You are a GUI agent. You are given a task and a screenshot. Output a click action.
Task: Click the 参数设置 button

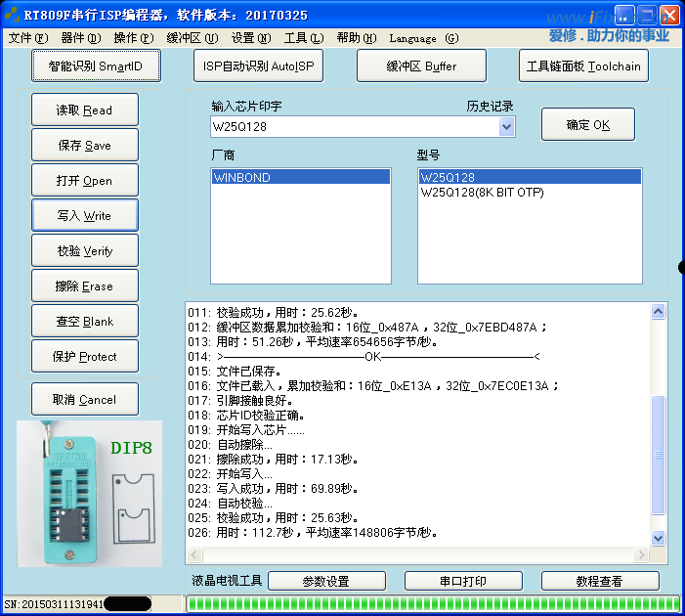(x=326, y=581)
